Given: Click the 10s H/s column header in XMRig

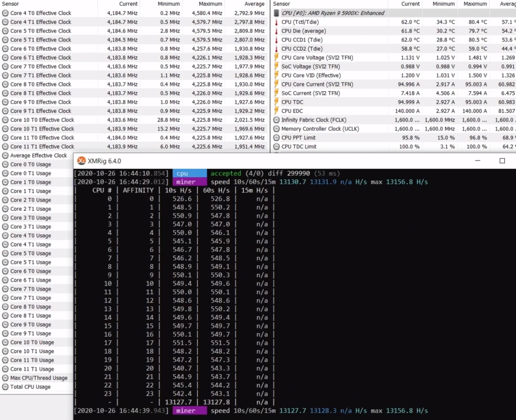Looking at the screenshot, I should click(178, 190).
